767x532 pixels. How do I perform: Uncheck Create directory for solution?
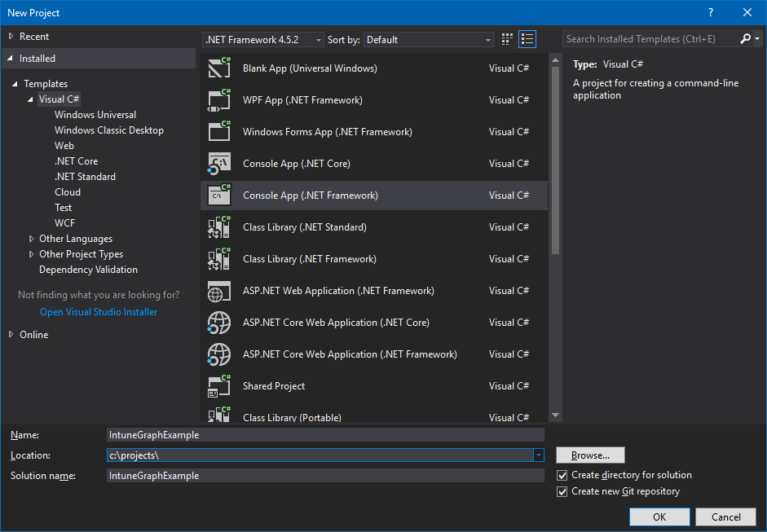[562, 474]
